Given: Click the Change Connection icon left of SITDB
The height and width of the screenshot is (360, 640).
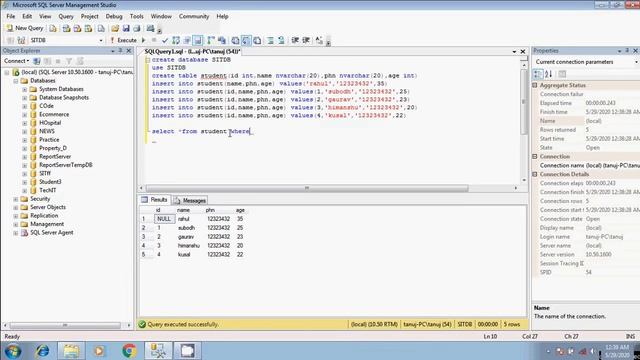Looking at the screenshot, I should point(21,40).
